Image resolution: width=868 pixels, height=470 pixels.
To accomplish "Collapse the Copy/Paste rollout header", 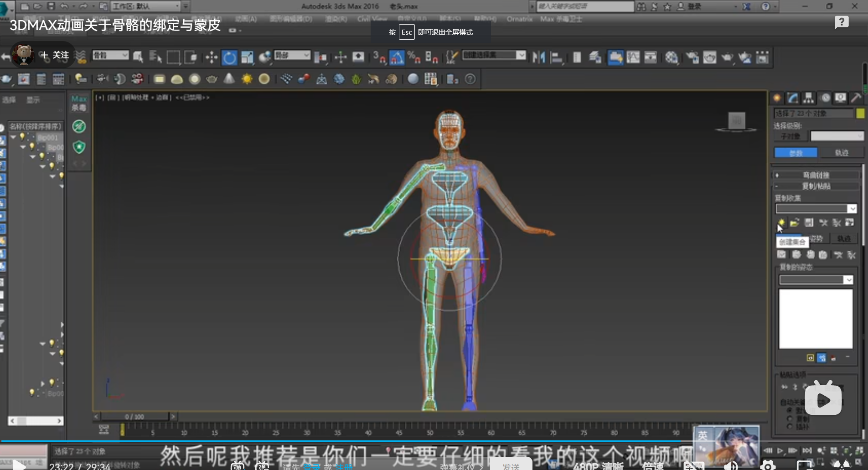I will [816, 186].
